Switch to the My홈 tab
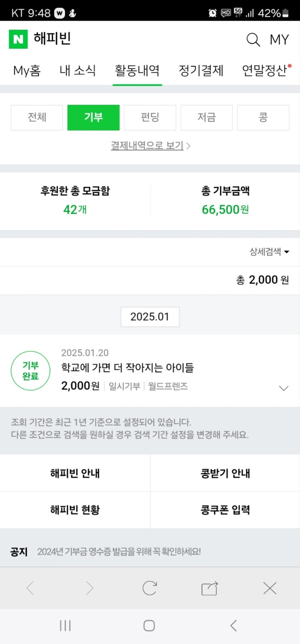Viewport: 300px width, 644px height. tap(27, 70)
